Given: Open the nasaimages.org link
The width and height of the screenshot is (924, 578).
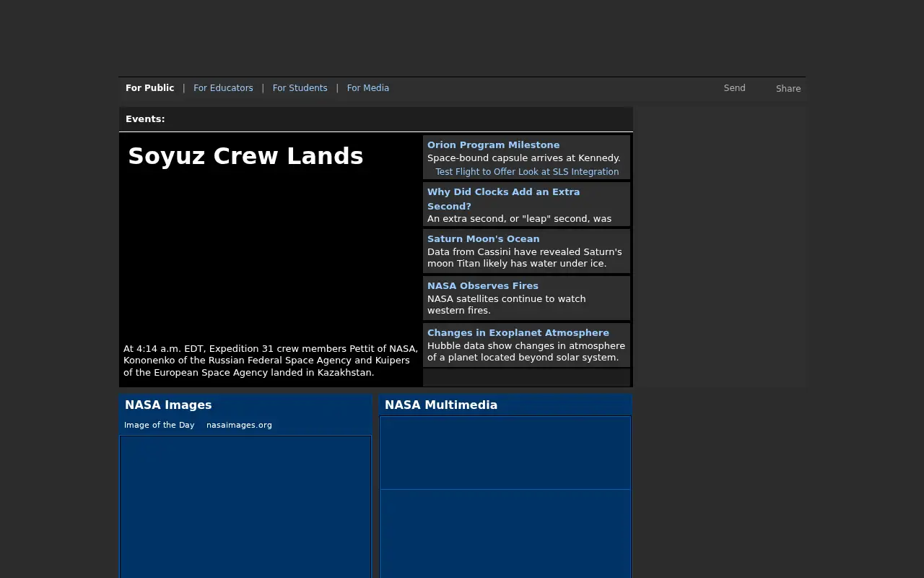Looking at the screenshot, I should click(239, 425).
